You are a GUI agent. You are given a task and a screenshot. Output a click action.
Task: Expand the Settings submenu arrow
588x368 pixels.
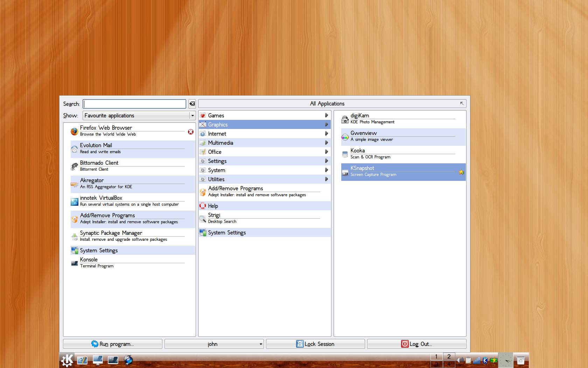[x=326, y=161]
